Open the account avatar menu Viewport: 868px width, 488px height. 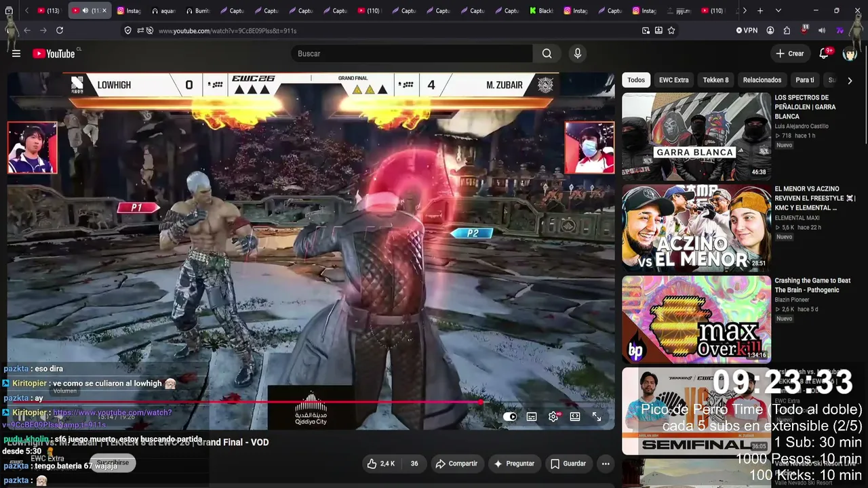tap(850, 54)
